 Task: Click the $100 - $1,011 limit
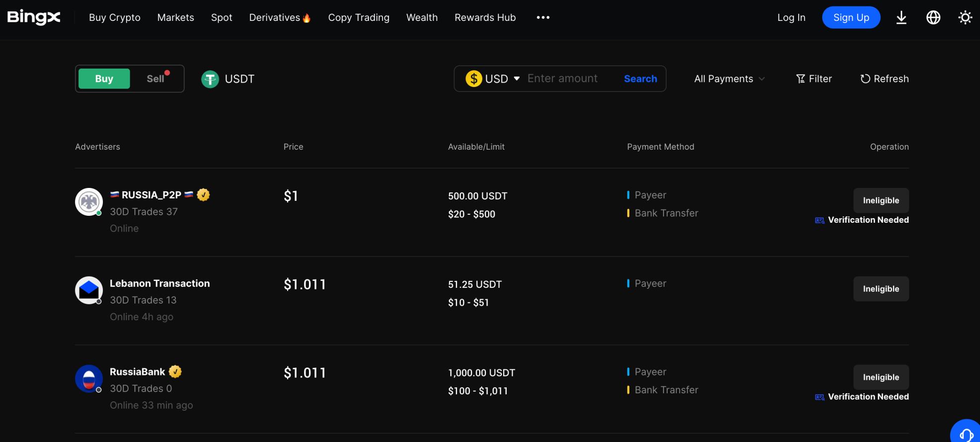(x=478, y=391)
